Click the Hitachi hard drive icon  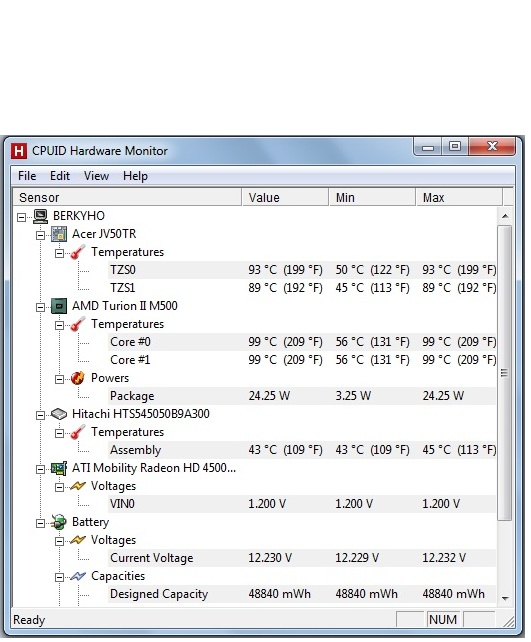point(59,414)
